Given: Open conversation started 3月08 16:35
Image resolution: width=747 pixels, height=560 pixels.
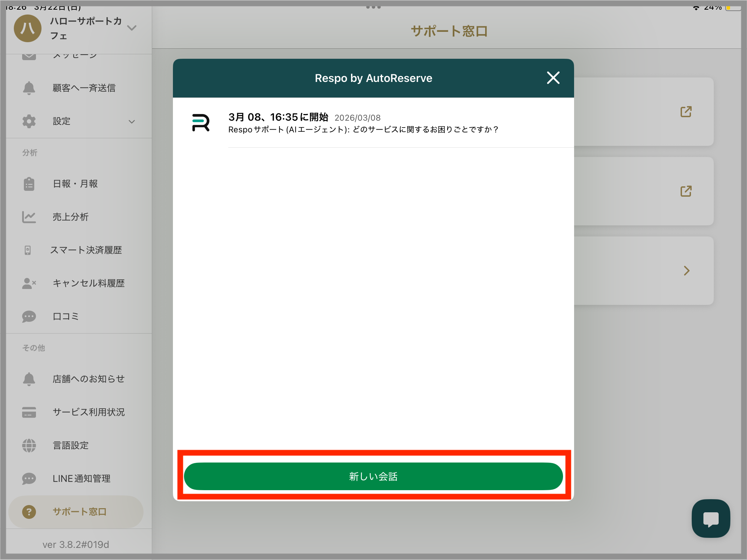Looking at the screenshot, I should click(363, 123).
